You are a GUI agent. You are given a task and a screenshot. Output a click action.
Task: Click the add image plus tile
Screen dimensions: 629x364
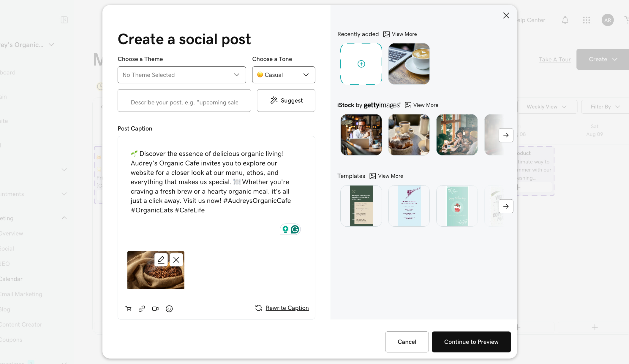coord(361,64)
